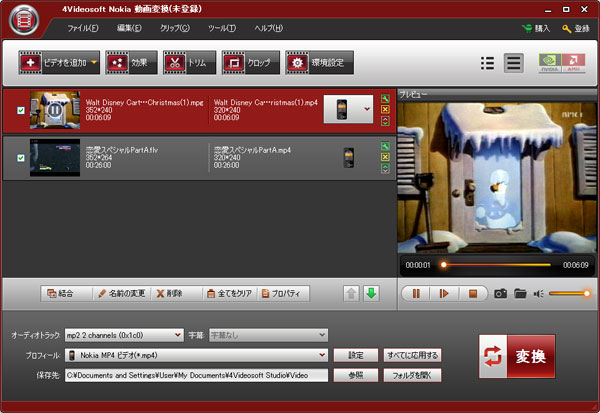Uncheck the 恋愛スペシャルPartA video checkbox
The image size is (600, 413).
click(21, 158)
